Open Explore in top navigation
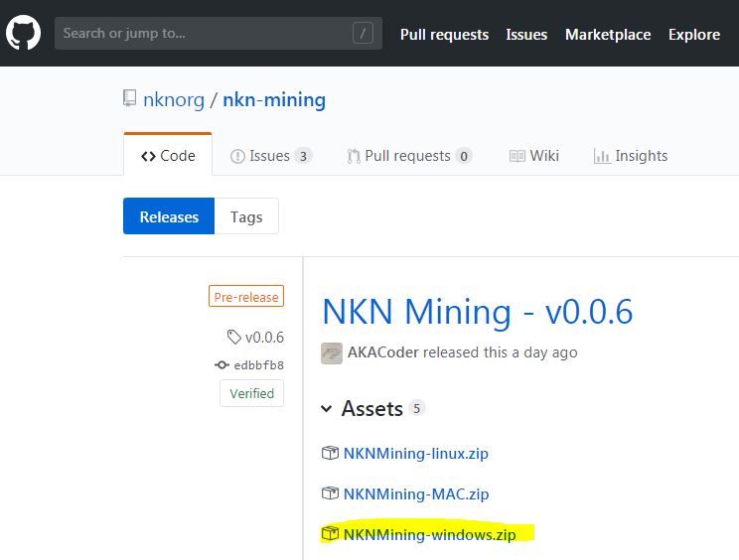739x560 pixels. click(x=693, y=34)
